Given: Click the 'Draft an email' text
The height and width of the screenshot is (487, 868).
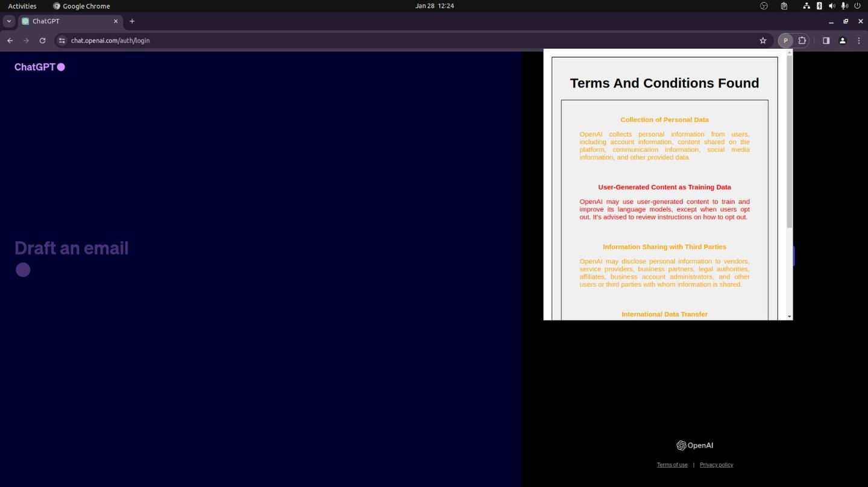Looking at the screenshot, I should coord(71,248).
